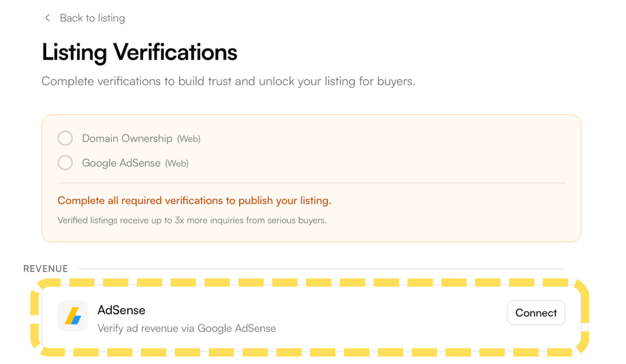Click the orange 'Complete all required verifications' warning
The width and height of the screenshot is (626, 364).
(194, 200)
